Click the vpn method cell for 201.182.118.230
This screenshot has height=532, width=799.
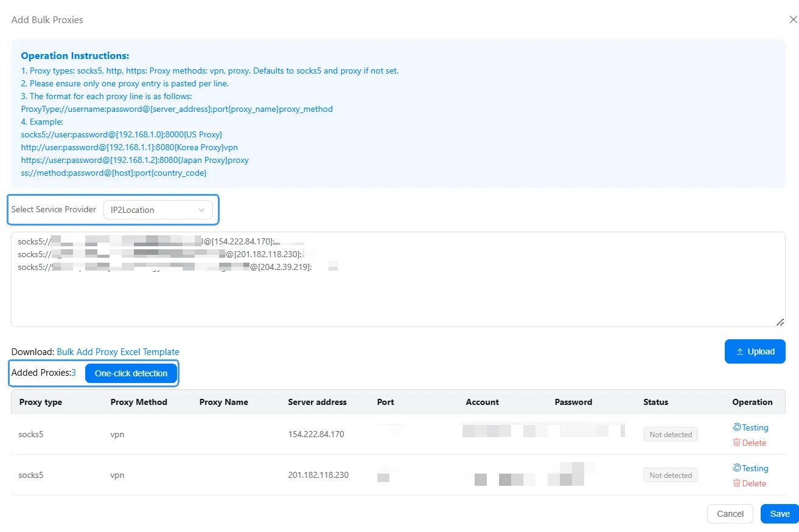[x=117, y=475]
